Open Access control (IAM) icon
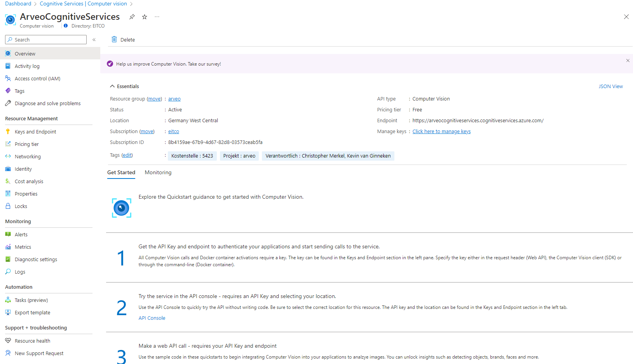Image resolution: width=633 pixels, height=364 pixels. 8,78
